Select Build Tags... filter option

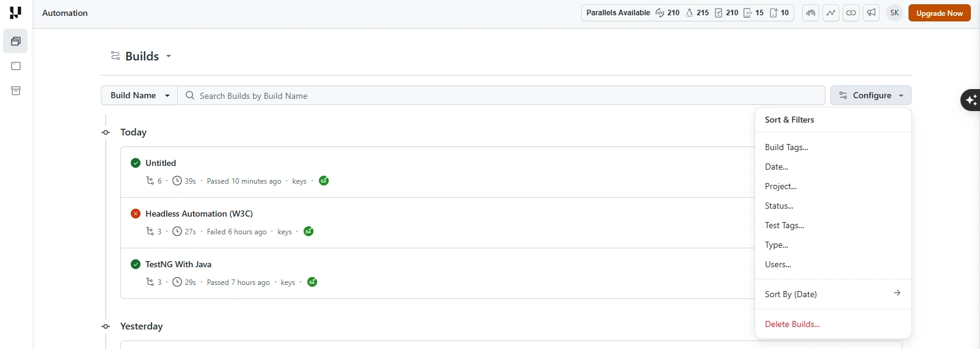pyautogui.click(x=833, y=147)
